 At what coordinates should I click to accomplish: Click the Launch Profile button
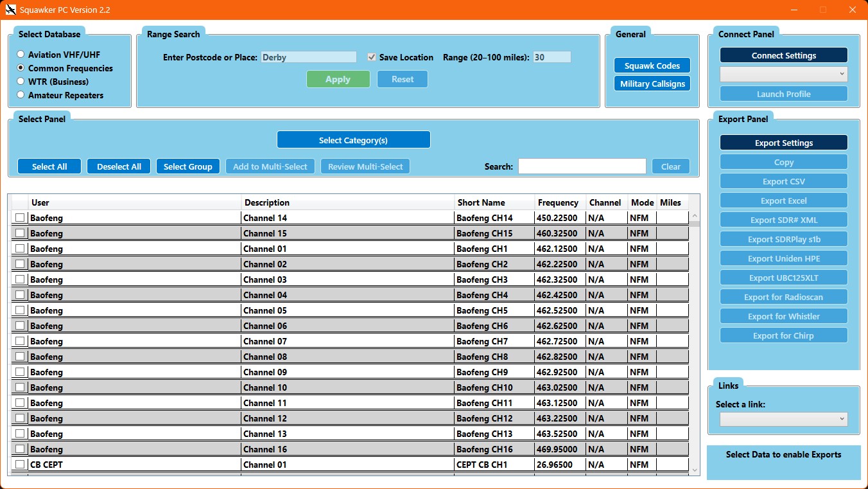pos(783,94)
